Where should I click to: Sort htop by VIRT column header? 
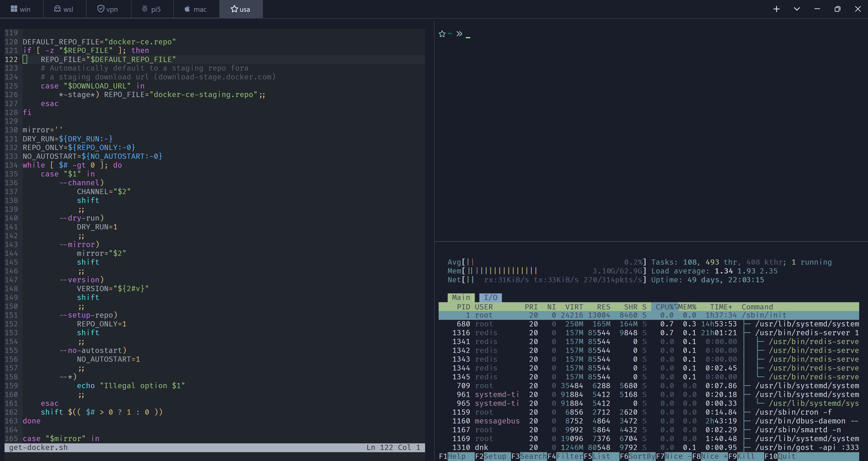(574, 307)
